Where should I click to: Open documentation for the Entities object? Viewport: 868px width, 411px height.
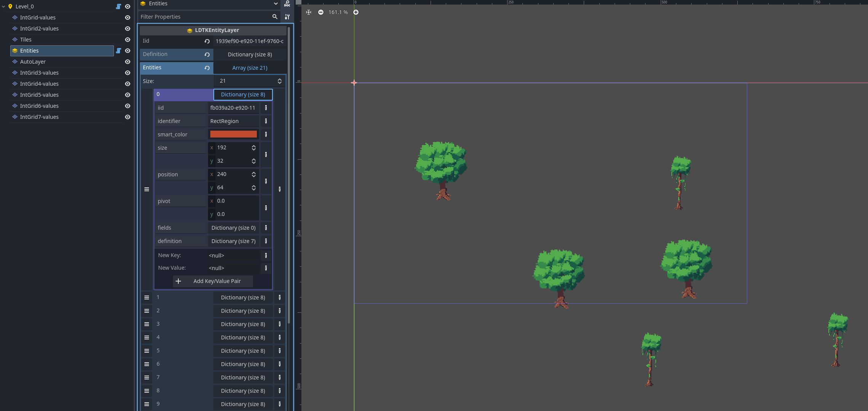287,4
